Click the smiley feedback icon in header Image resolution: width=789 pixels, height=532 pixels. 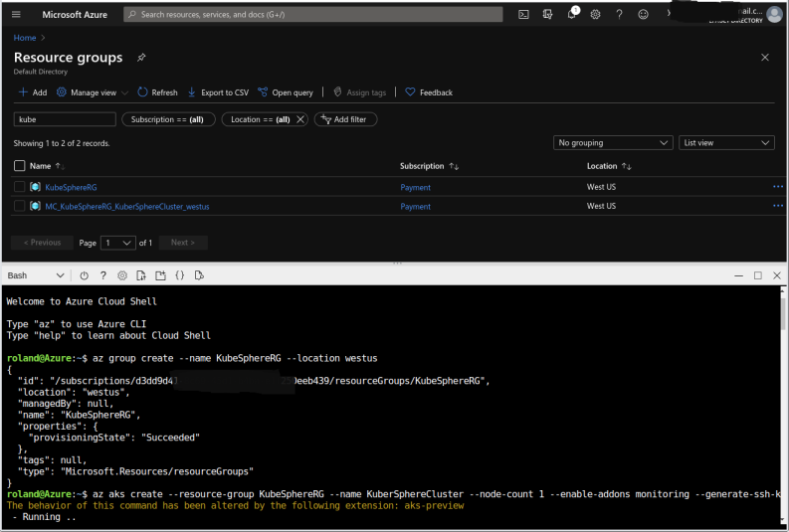click(644, 15)
